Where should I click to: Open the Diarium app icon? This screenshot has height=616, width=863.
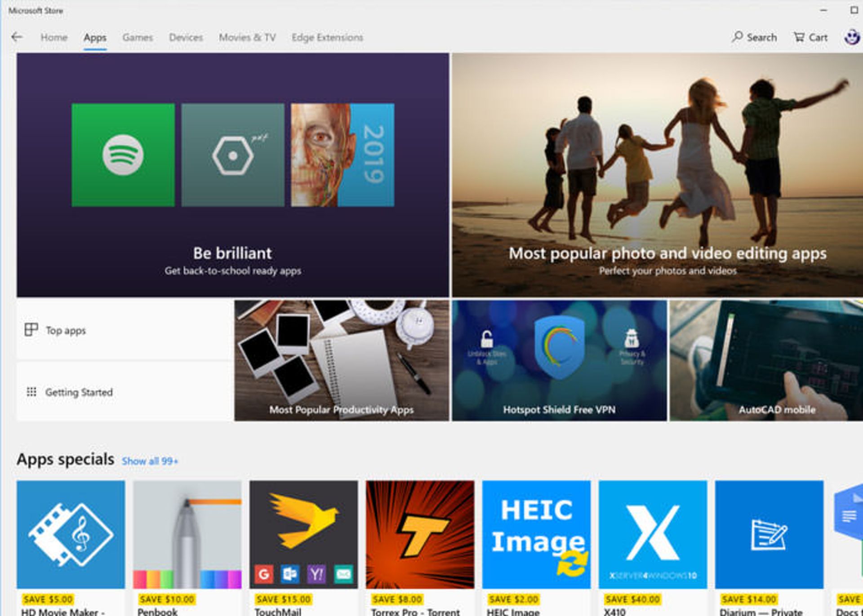click(770, 535)
